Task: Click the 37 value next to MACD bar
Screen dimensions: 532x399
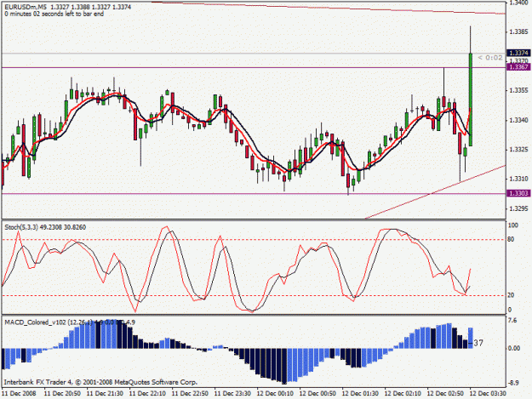Action: pyautogui.click(x=478, y=343)
